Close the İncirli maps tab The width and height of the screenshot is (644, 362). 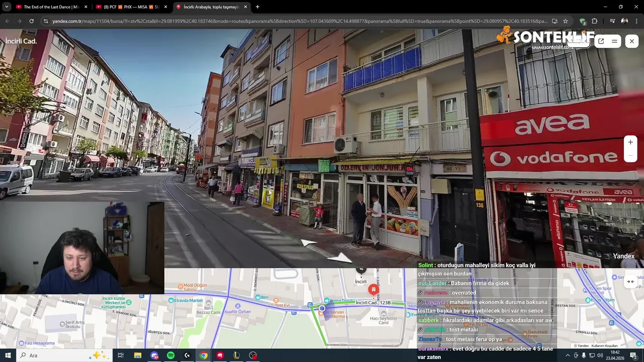[246, 7]
